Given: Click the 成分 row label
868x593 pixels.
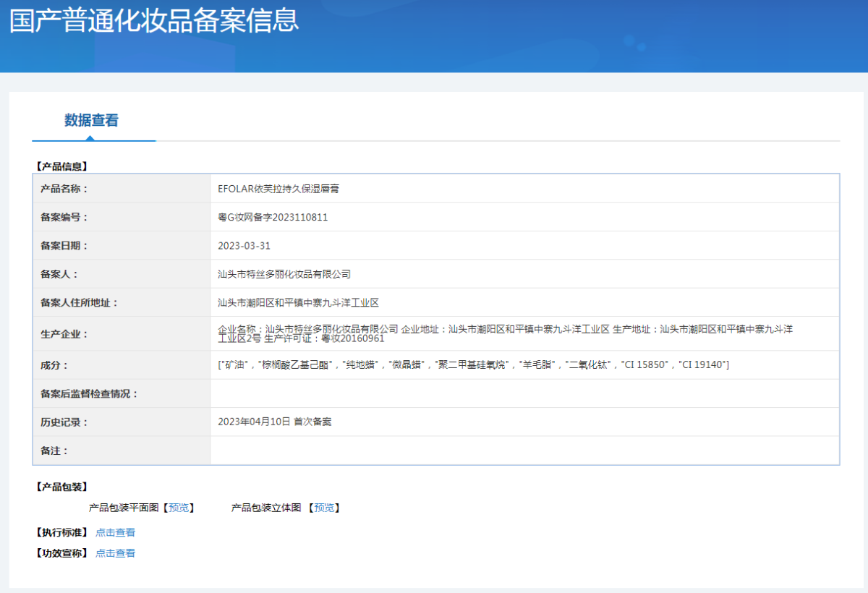Looking at the screenshot, I should point(54,365).
